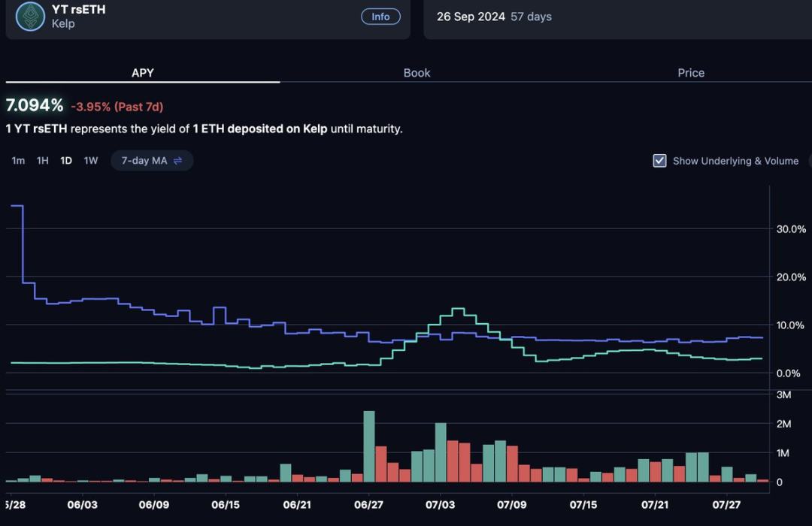Click the 30.0% label on APY axis

point(790,228)
